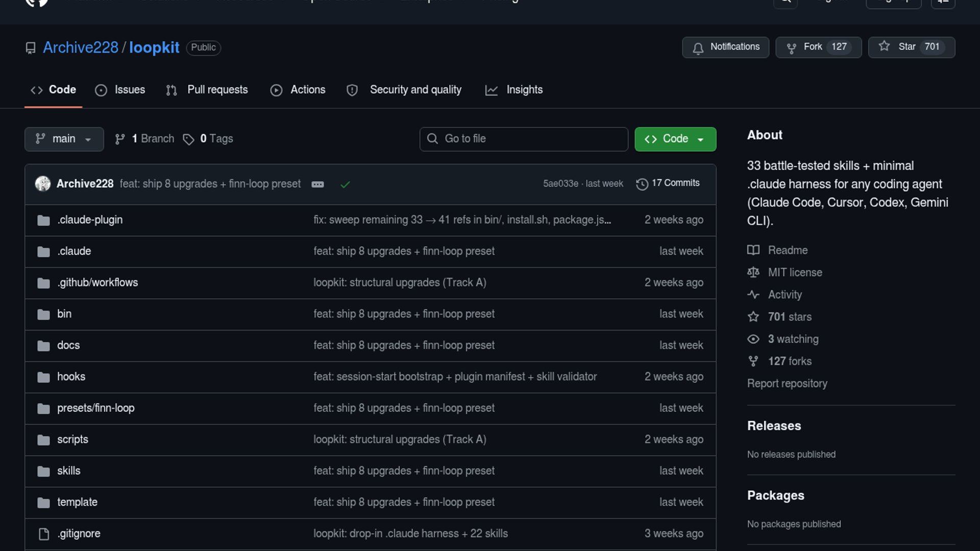Click folder icon beside hooks
Image resolution: width=980 pixels, height=551 pixels.
point(44,377)
